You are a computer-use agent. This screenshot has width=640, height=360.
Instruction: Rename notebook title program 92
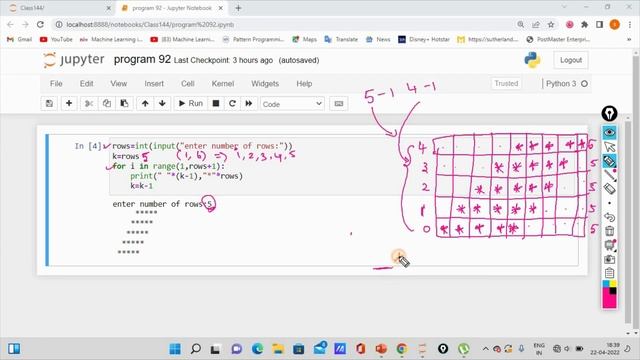point(142,60)
